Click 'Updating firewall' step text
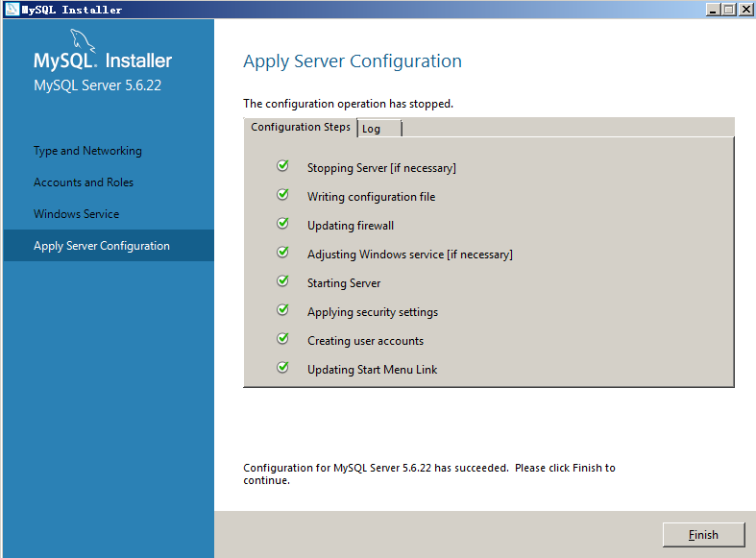The image size is (756, 558). [351, 226]
